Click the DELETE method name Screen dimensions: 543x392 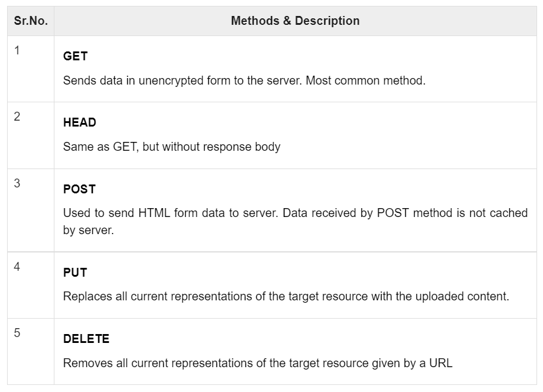[86, 339]
